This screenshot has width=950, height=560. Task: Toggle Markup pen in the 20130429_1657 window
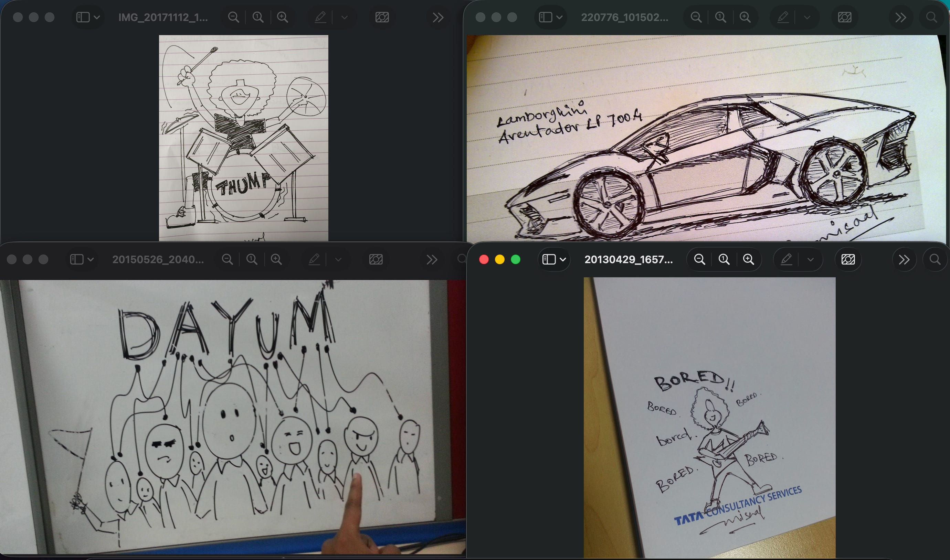tap(787, 260)
